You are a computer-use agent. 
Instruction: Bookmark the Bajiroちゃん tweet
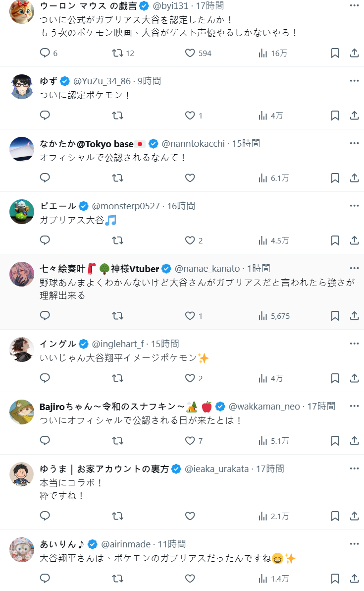coord(335,441)
